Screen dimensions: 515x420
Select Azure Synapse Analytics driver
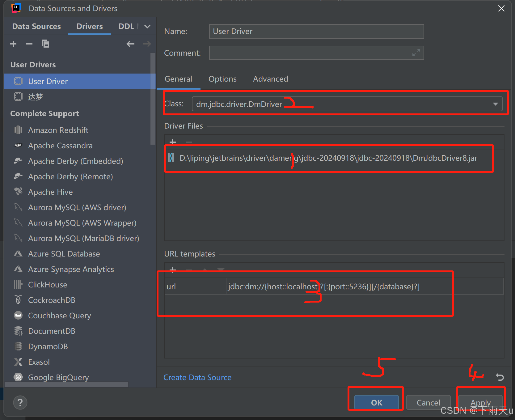77,269
